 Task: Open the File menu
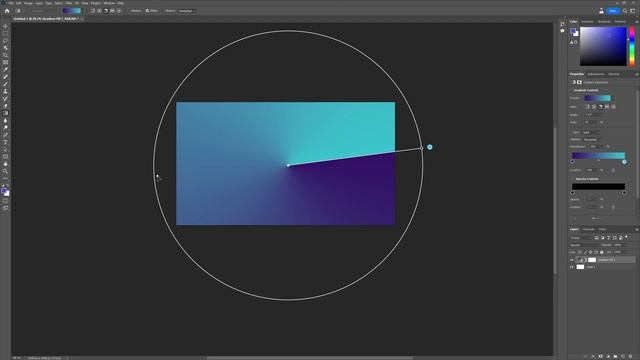[x=11, y=3]
